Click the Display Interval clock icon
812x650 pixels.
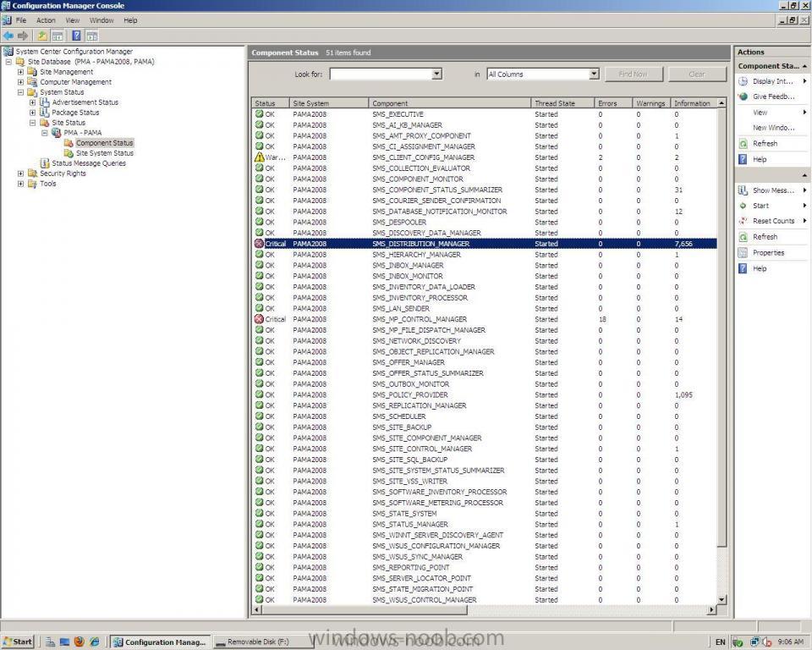[743, 81]
